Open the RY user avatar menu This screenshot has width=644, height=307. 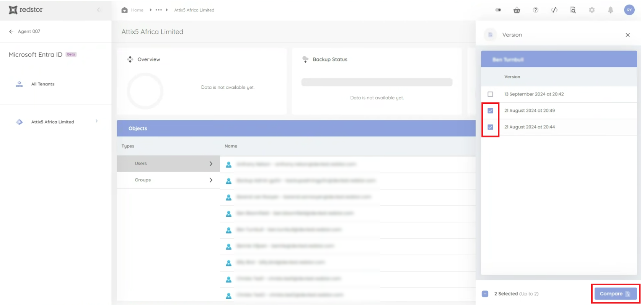[x=629, y=10]
